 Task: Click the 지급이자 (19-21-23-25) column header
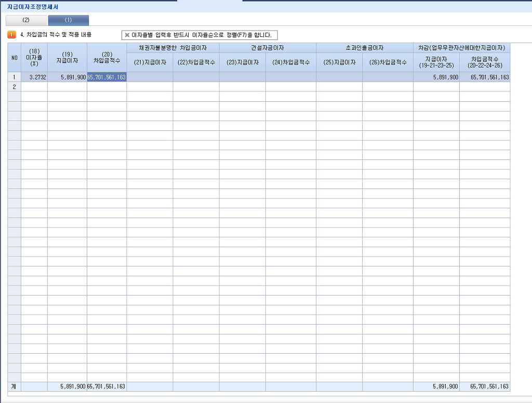(436, 62)
